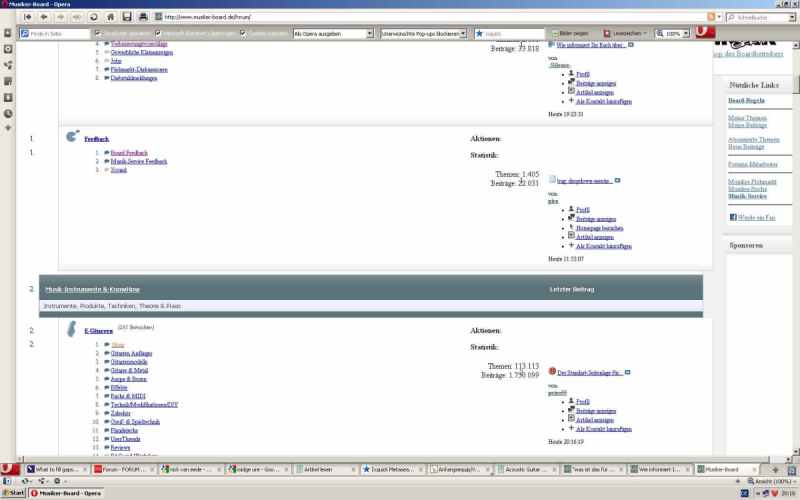
Task: Switch to the 'Artikel lesen' tab
Action: (326, 469)
